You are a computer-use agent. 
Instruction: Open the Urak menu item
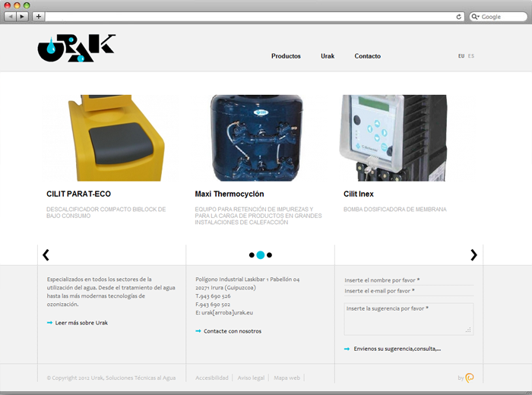[x=328, y=56]
